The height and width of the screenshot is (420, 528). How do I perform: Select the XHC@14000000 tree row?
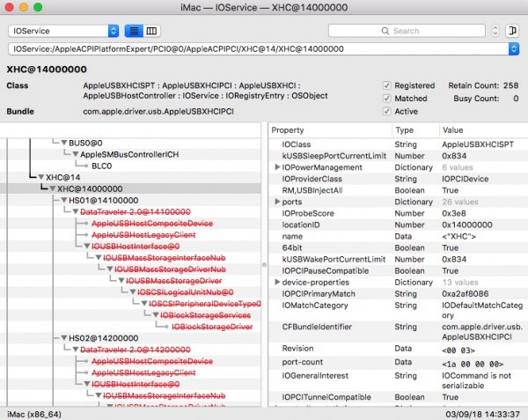130,188
